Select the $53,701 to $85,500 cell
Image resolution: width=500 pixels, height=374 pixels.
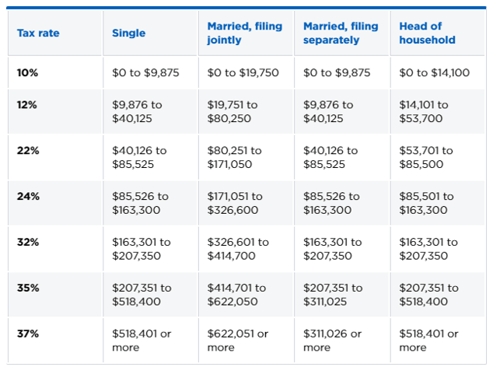(x=426, y=157)
